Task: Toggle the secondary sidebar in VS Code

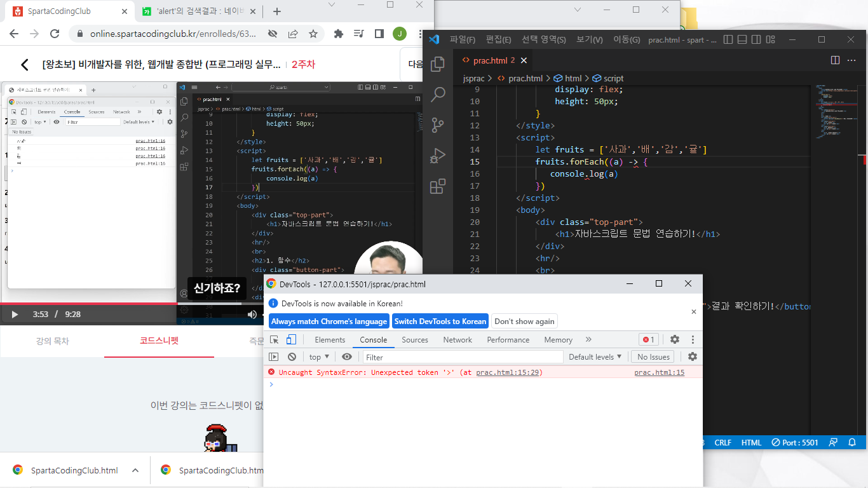Action: click(x=756, y=39)
